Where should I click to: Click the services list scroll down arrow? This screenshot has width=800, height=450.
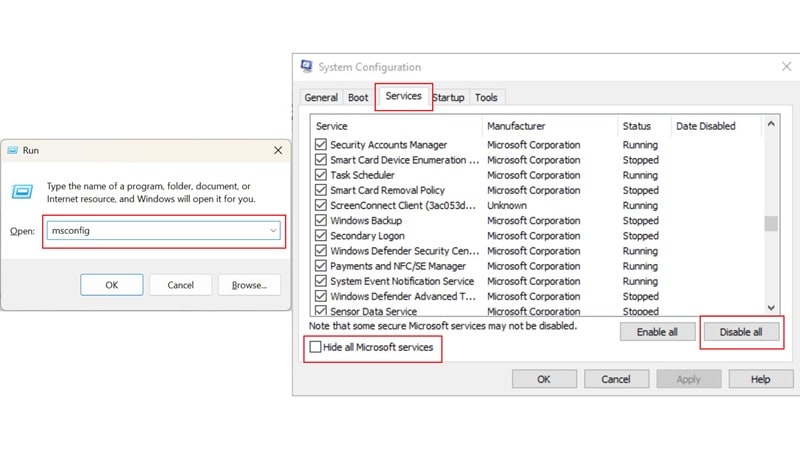tap(771, 308)
